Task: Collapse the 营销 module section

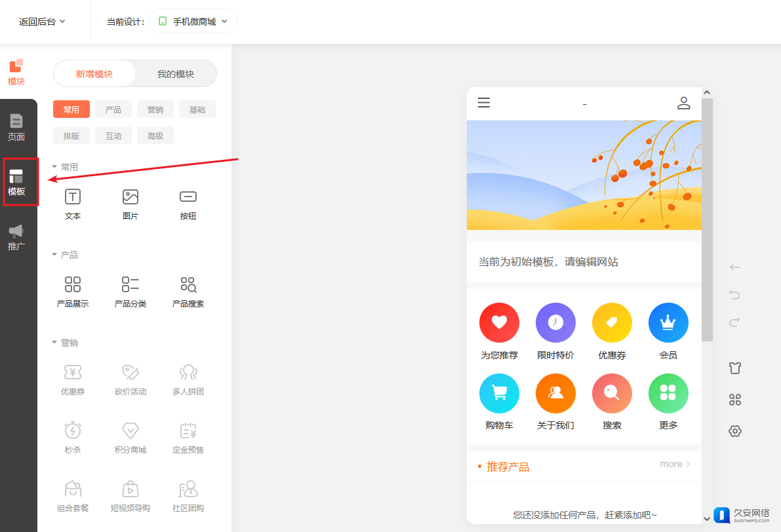Action: coord(54,343)
